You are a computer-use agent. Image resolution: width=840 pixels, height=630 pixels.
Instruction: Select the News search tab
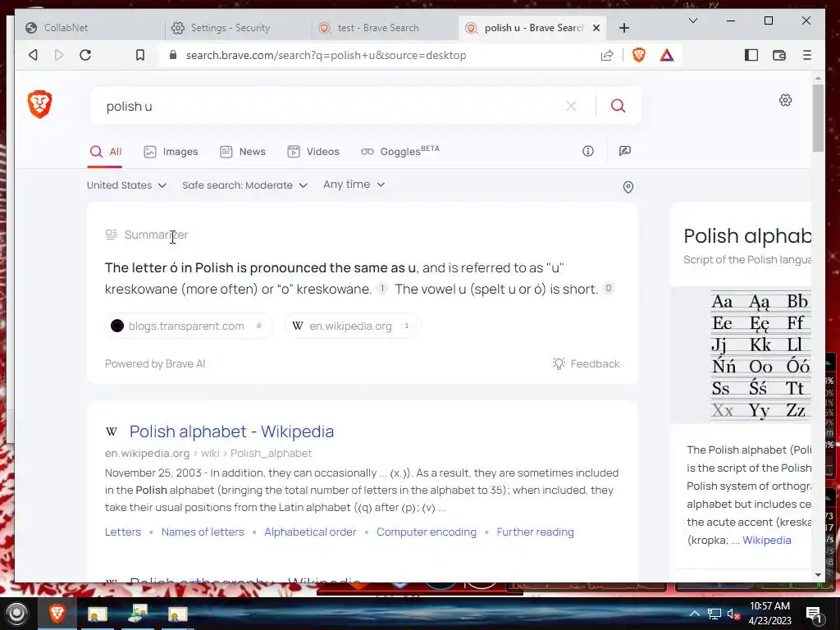[x=243, y=152]
